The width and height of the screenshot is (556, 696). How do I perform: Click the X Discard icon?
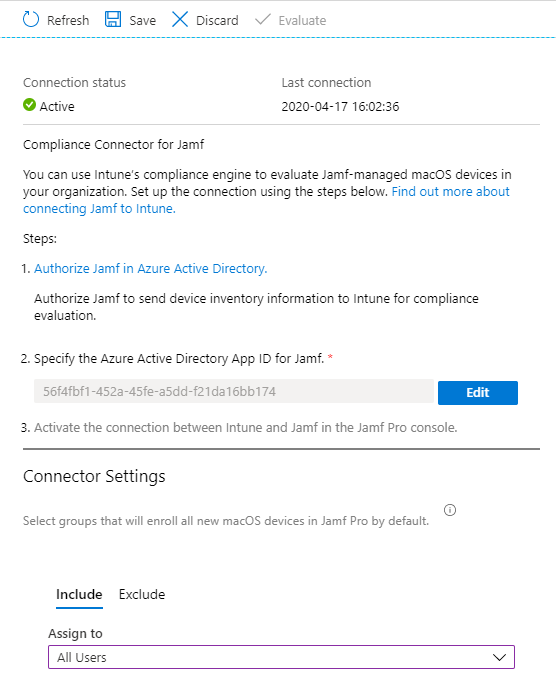180,20
